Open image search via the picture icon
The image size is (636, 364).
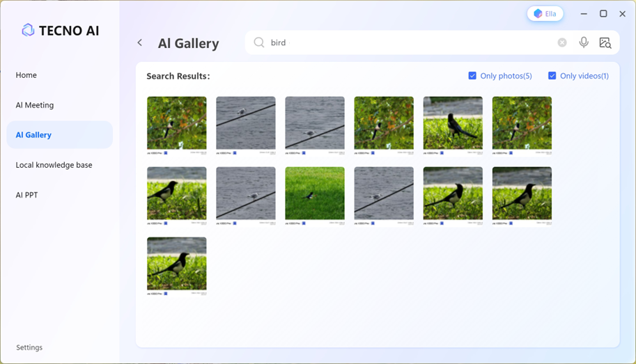(605, 42)
